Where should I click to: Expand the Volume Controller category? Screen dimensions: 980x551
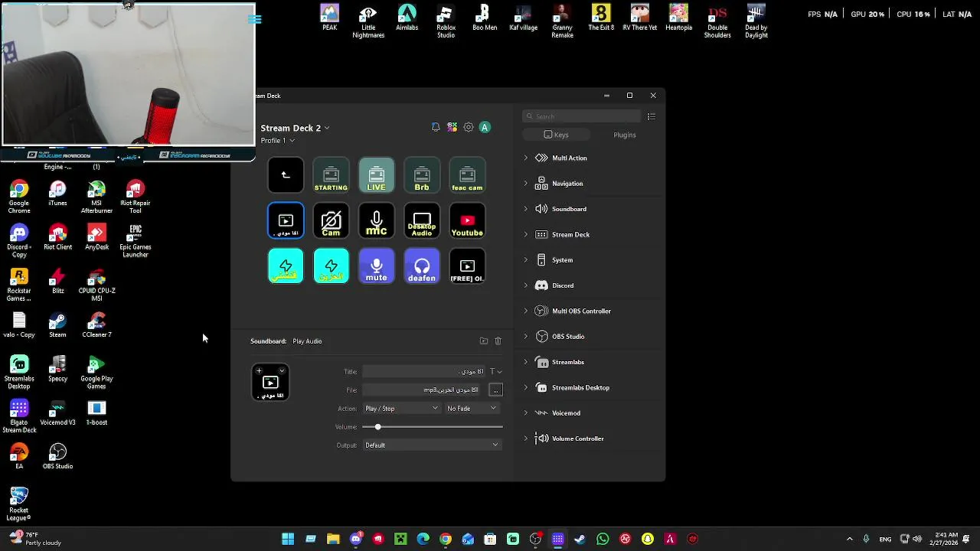click(525, 439)
